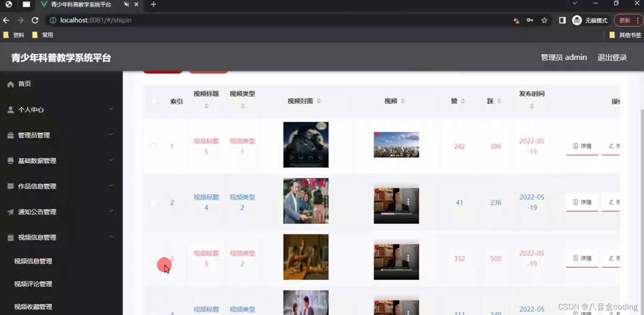
Task: Open 视频评论管理 submenu item
Action: [x=33, y=284]
